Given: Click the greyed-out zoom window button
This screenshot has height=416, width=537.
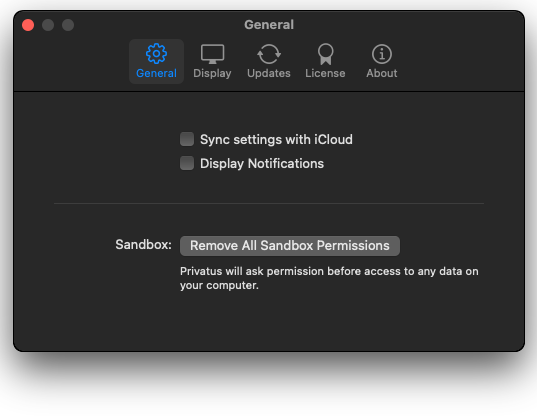Looking at the screenshot, I should coord(68,25).
